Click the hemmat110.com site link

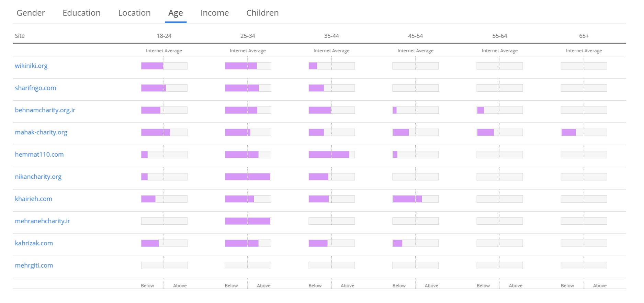coord(39,154)
